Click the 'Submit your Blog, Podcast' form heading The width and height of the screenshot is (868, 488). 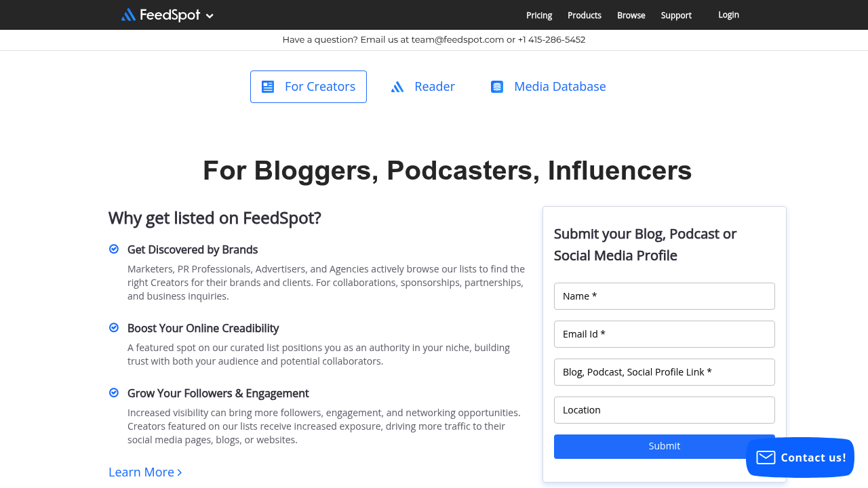(x=645, y=245)
